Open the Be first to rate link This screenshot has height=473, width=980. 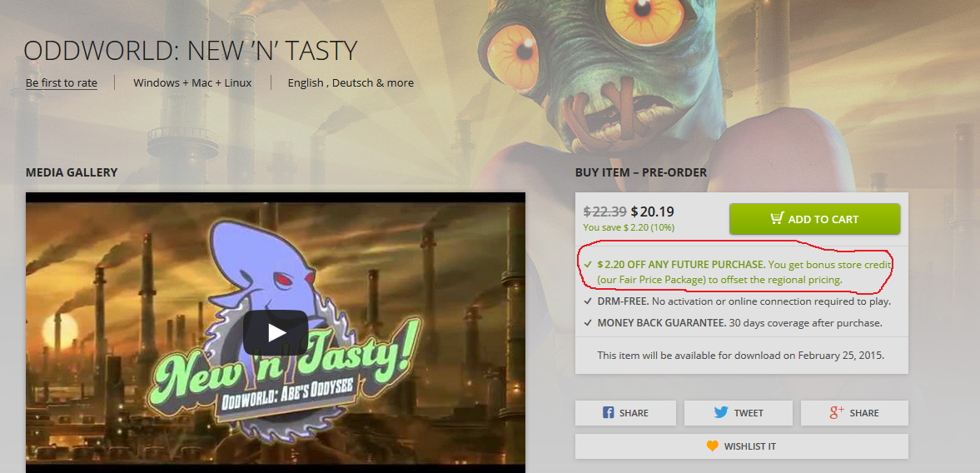pyautogui.click(x=62, y=82)
